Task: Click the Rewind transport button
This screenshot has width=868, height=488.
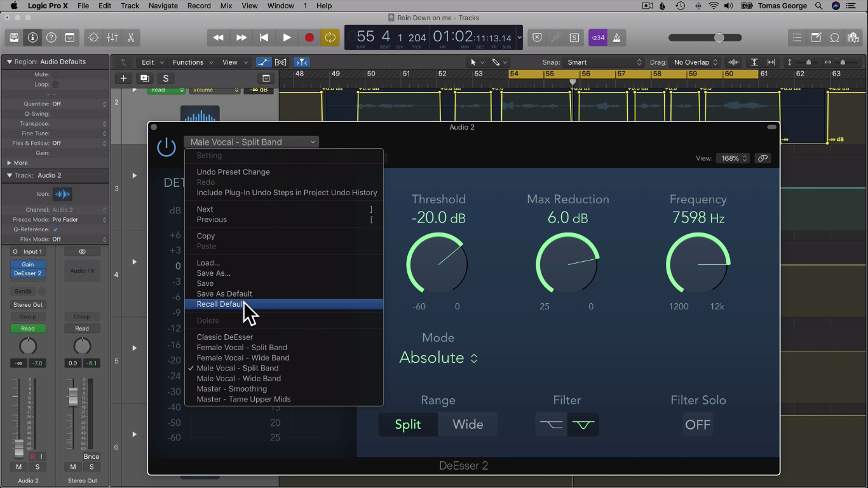Action: coord(218,37)
